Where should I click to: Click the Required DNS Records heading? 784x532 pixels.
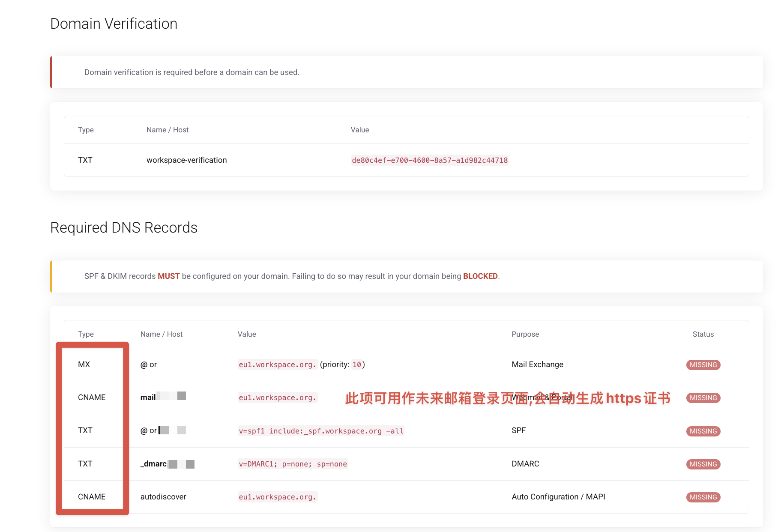(x=124, y=227)
